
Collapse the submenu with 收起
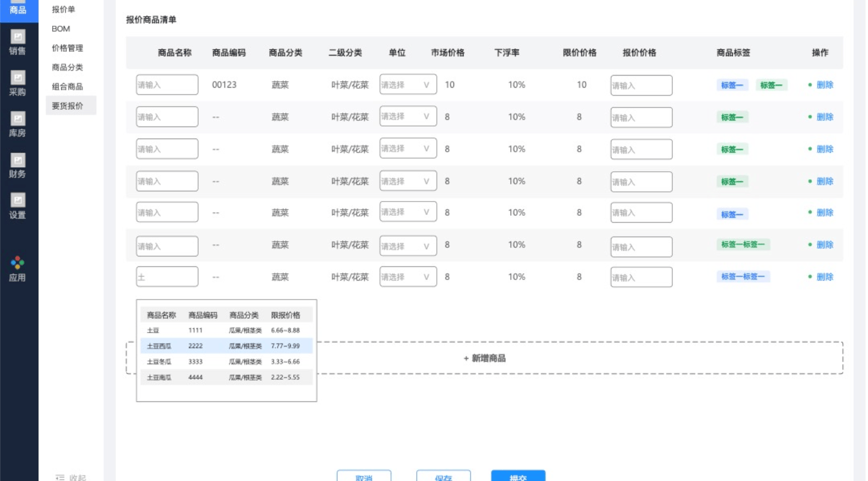coord(71,477)
